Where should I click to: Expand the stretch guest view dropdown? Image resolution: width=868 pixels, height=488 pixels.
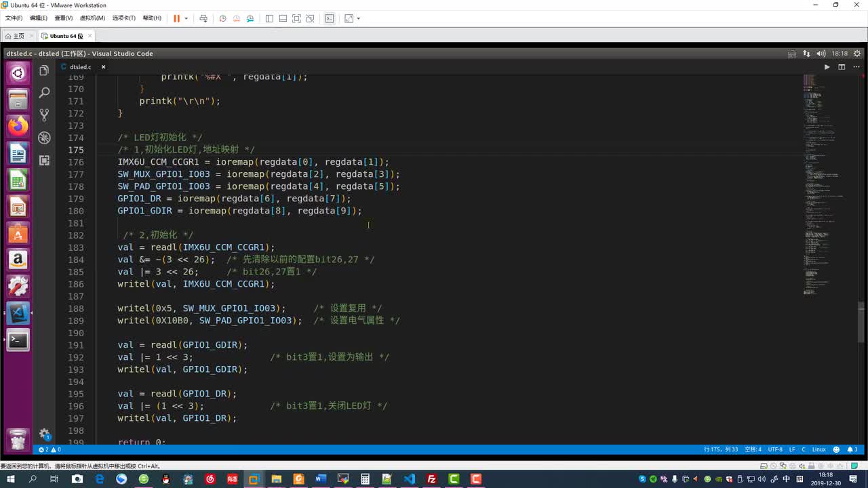358,18
